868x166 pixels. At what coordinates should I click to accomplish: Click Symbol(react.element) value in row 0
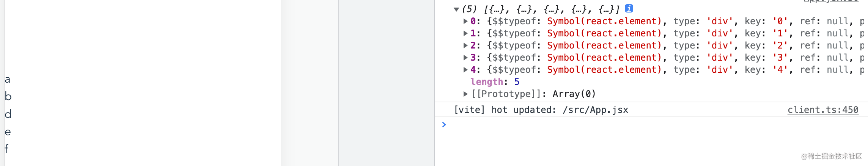(x=604, y=21)
